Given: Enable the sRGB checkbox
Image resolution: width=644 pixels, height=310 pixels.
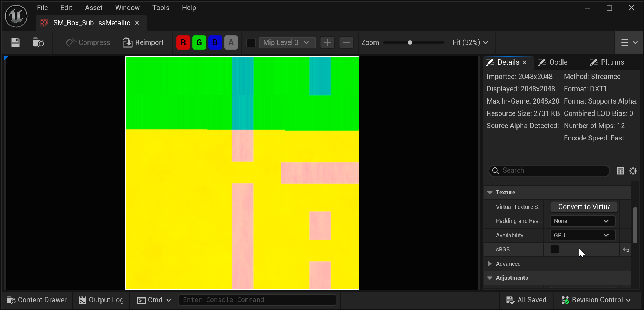Looking at the screenshot, I should tap(554, 250).
